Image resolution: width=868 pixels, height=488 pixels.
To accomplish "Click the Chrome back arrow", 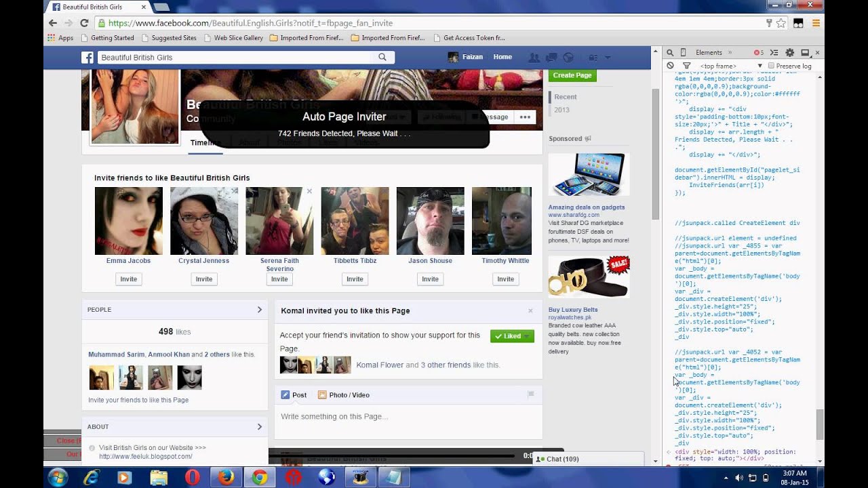I will point(53,23).
